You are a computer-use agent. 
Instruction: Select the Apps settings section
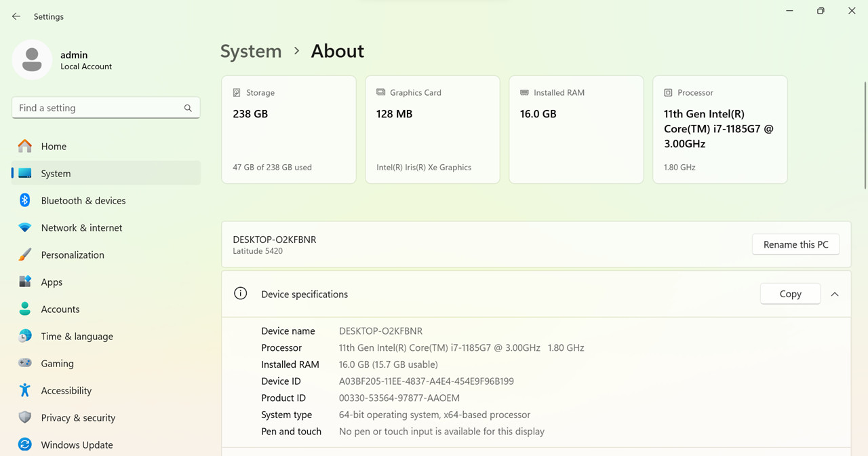click(x=106, y=282)
